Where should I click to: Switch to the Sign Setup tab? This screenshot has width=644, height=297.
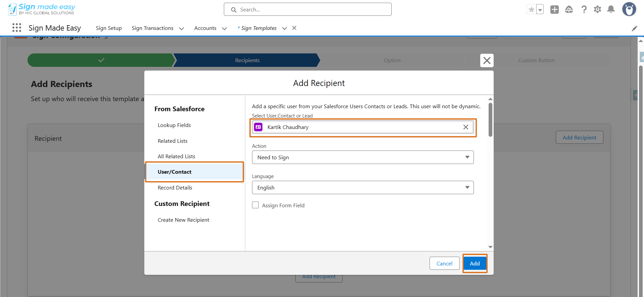point(109,28)
